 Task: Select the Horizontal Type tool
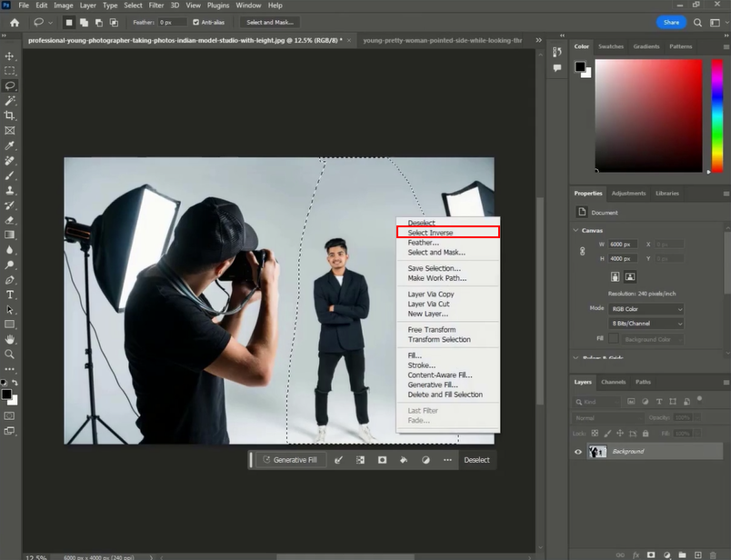(x=9, y=295)
